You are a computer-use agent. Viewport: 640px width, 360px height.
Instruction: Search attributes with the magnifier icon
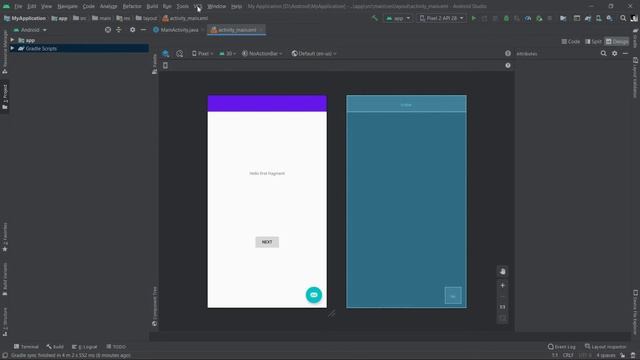[x=603, y=53]
